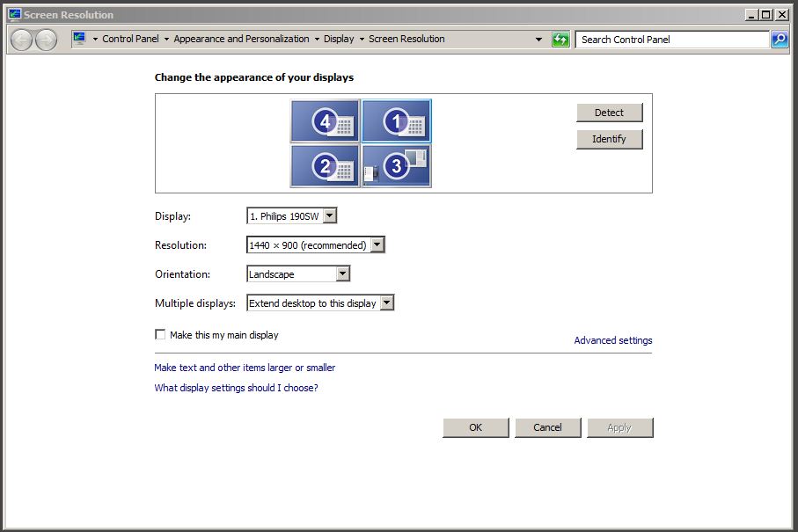Click the Apply button
Viewport: 798px width, 532px height.
tap(620, 427)
